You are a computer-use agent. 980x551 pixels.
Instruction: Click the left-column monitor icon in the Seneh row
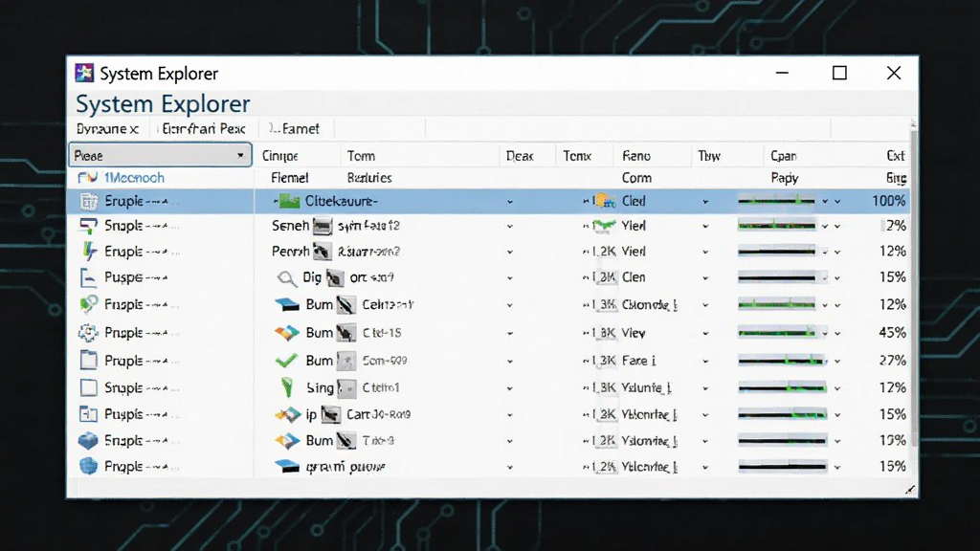pyautogui.click(x=88, y=226)
